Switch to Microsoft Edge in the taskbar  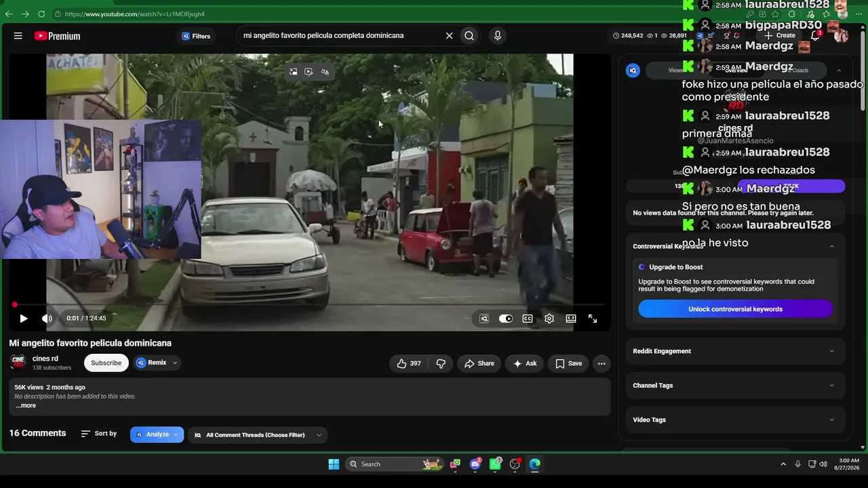click(535, 464)
